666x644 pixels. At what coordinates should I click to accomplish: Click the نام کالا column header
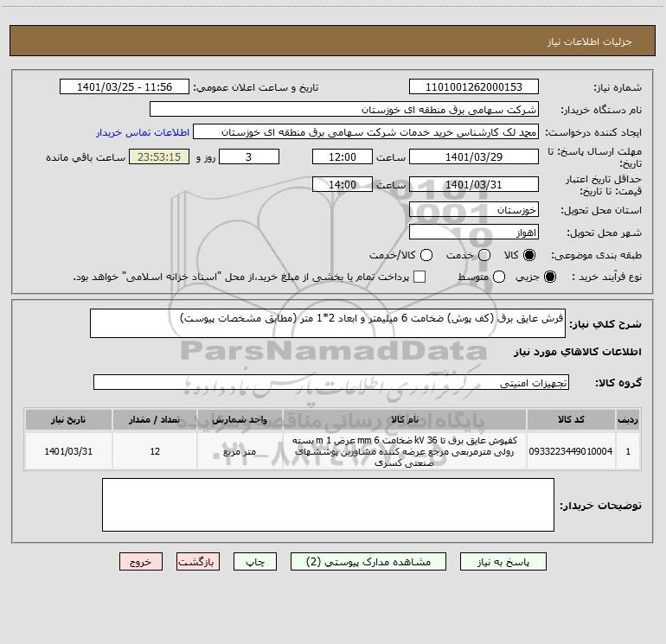405,420
